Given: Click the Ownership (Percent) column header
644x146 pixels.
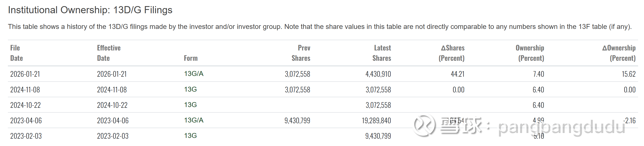Looking at the screenshot, I should coord(530,53).
